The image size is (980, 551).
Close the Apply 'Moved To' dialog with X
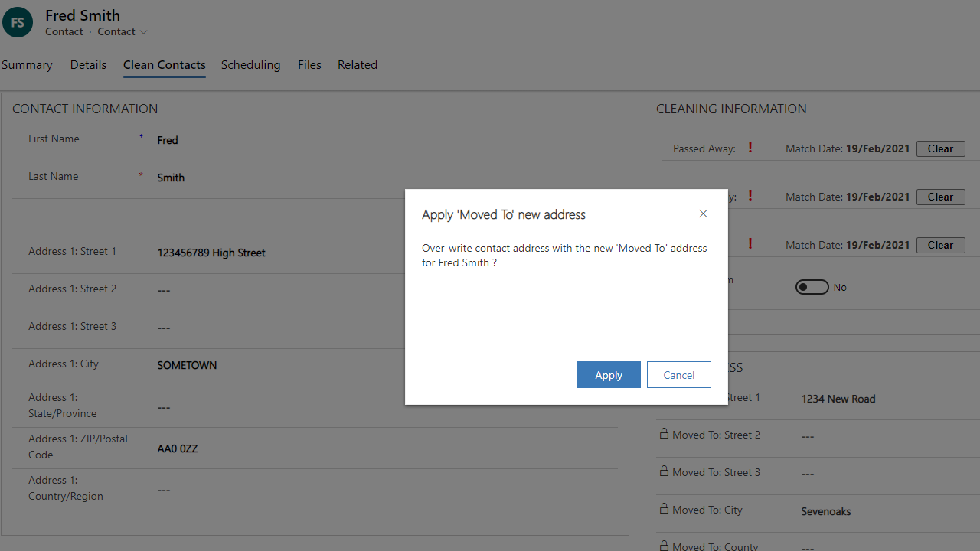pyautogui.click(x=703, y=214)
